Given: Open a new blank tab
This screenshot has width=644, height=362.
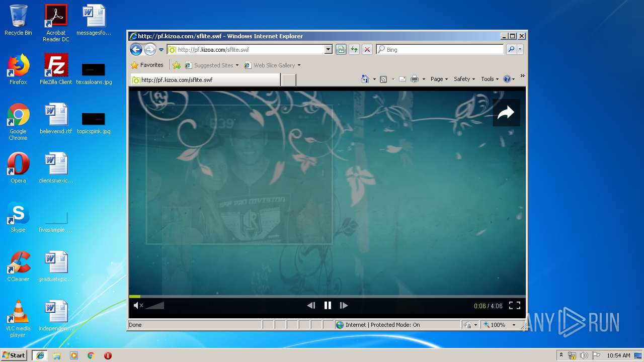Looking at the screenshot, I should coord(288,79).
